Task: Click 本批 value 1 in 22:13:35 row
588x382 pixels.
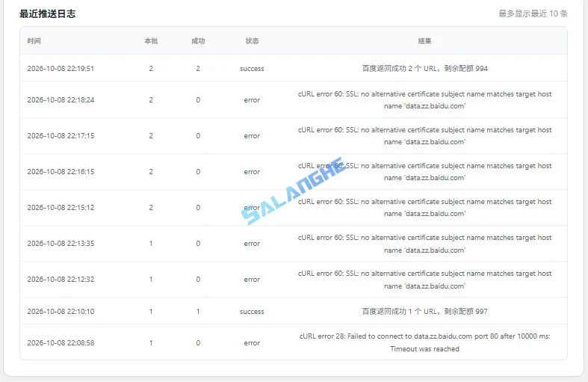Action: tap(151, 244)
